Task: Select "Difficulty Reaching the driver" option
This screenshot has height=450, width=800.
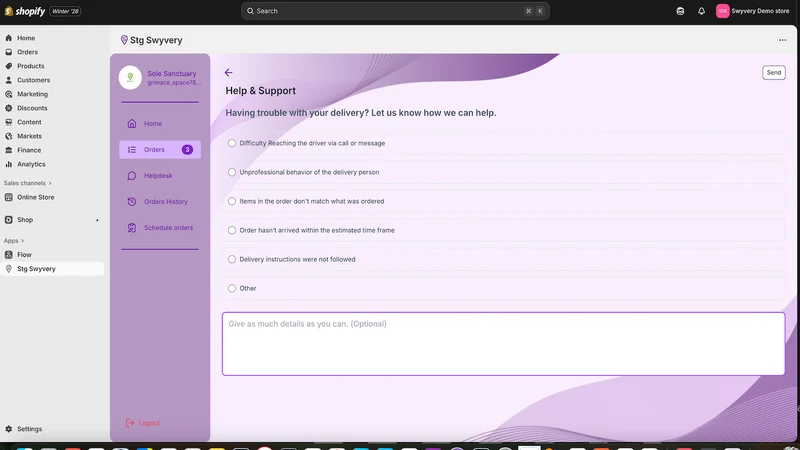Action: click(232, 143)
